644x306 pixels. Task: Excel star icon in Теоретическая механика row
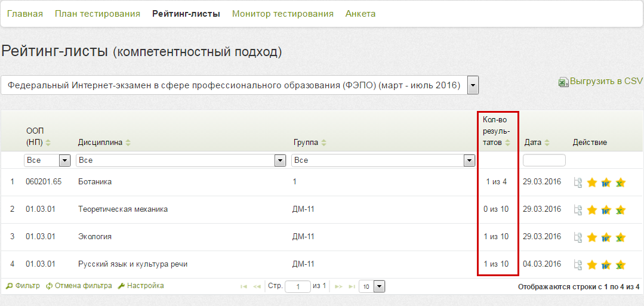(621, 210)
